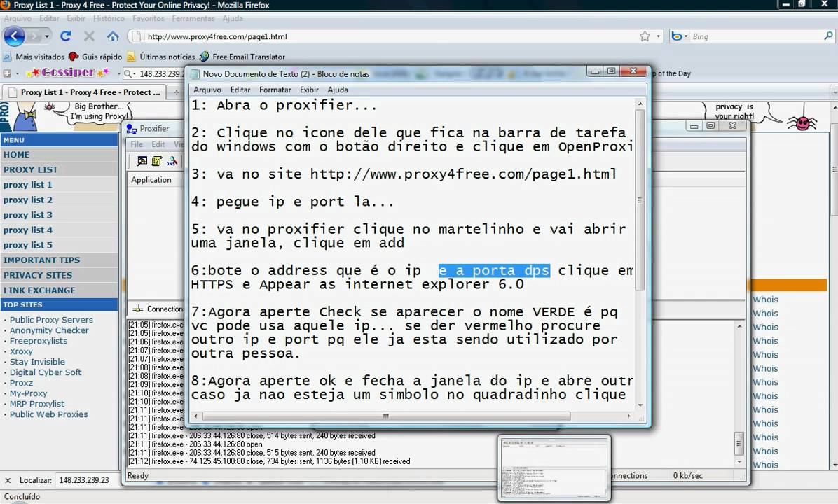Open Proxifier Edit menu
838x504 pixels.
click(158, 144)
